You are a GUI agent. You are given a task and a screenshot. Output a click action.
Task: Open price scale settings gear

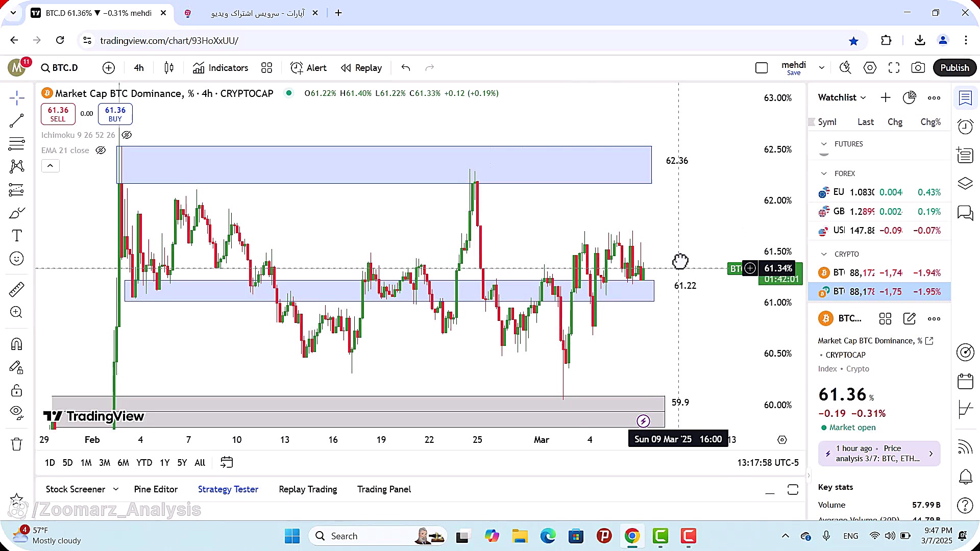pos(782,440)
